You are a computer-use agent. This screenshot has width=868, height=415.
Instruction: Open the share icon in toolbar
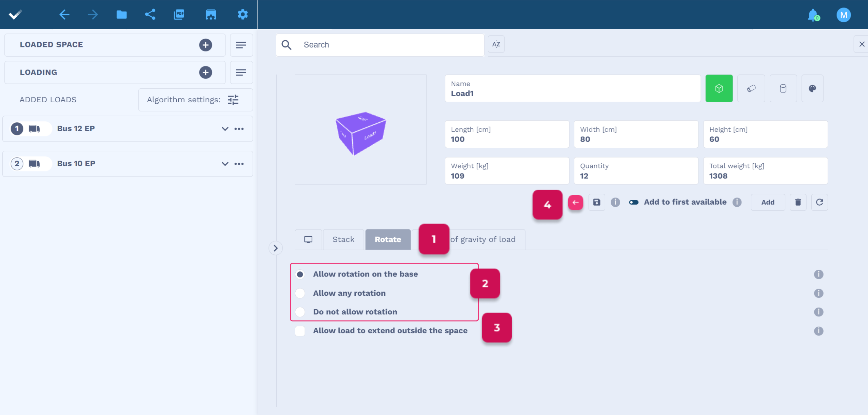coord(150,15)
